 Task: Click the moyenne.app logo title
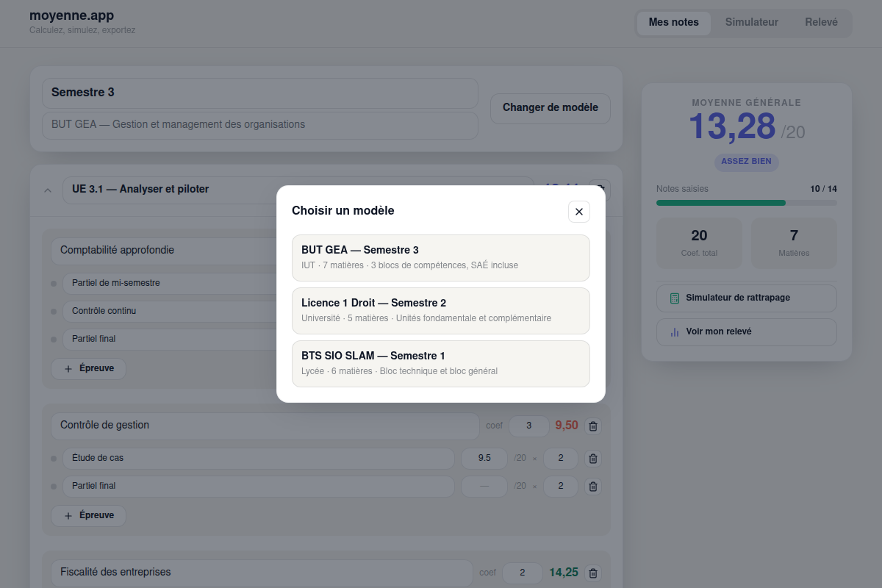tap(72, 15)
